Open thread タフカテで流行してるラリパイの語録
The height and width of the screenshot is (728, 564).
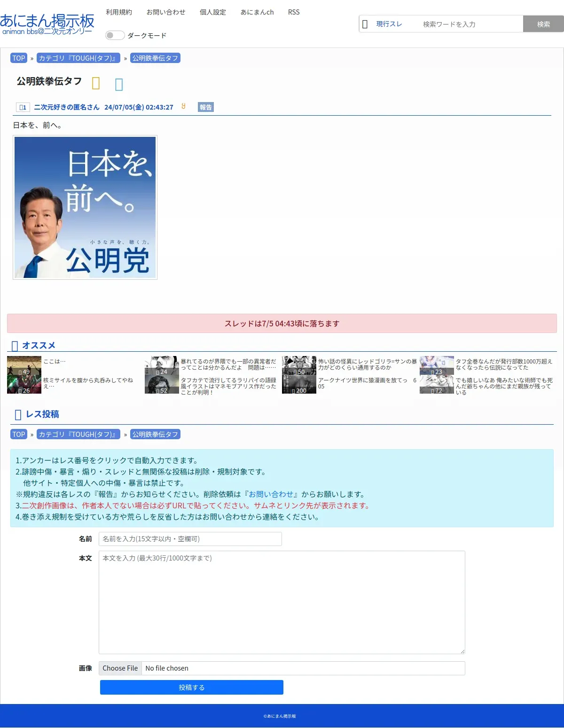pos(228,386)
